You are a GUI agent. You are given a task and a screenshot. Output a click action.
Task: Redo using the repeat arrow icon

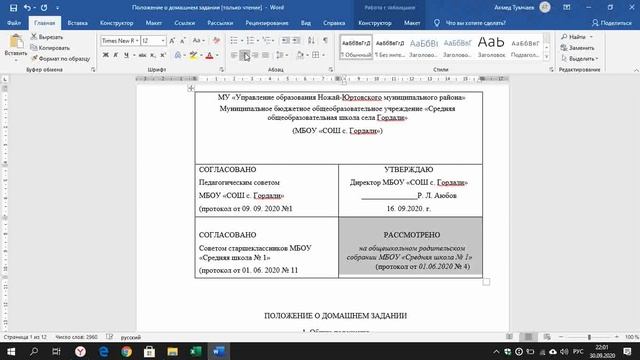[44, 8]
